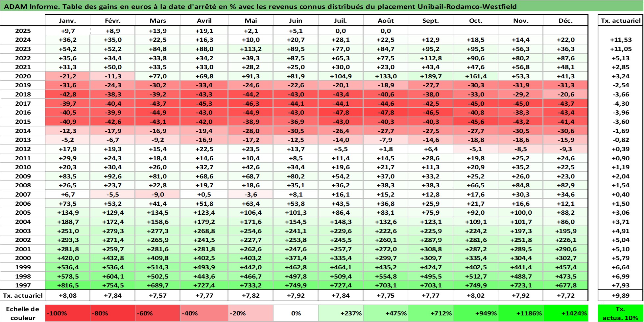Screen dimensions: 644x322
Task: Click the -80% color scale swatch
Action: pos(113,313)
